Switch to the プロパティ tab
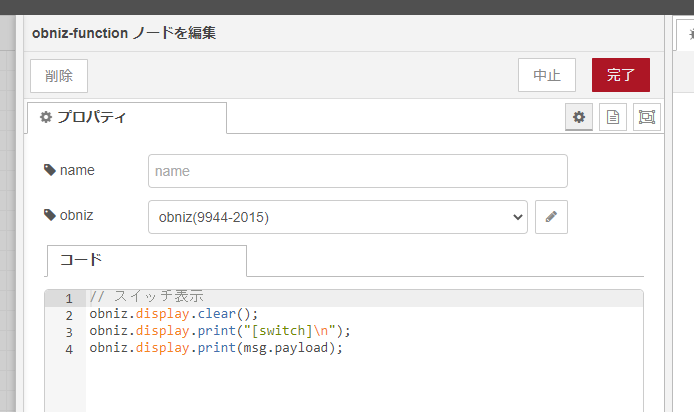The image size is (694, 412). tap(126, 117)
